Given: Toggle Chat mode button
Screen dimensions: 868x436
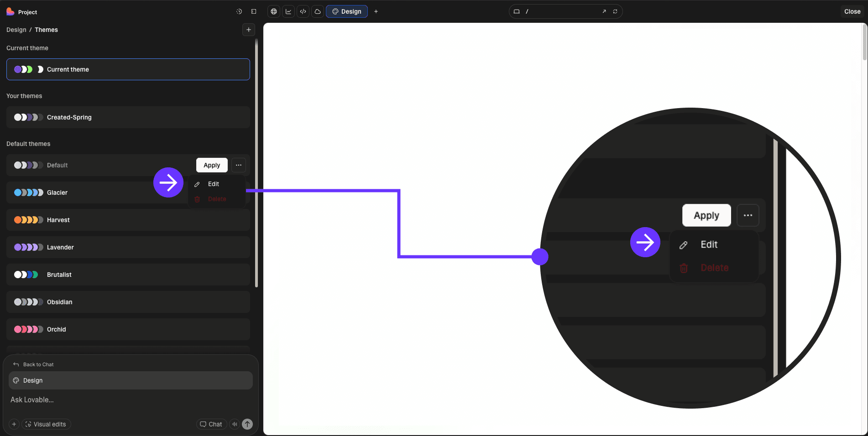Looking at the screenshot, I should pos(211,424).
